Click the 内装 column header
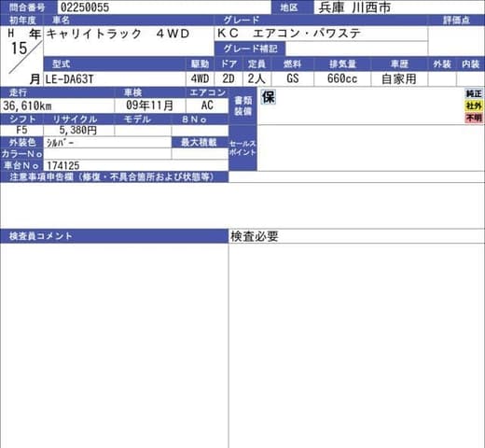Image resolution: width=485 pixels, height=448 pixels. point(471,64)
